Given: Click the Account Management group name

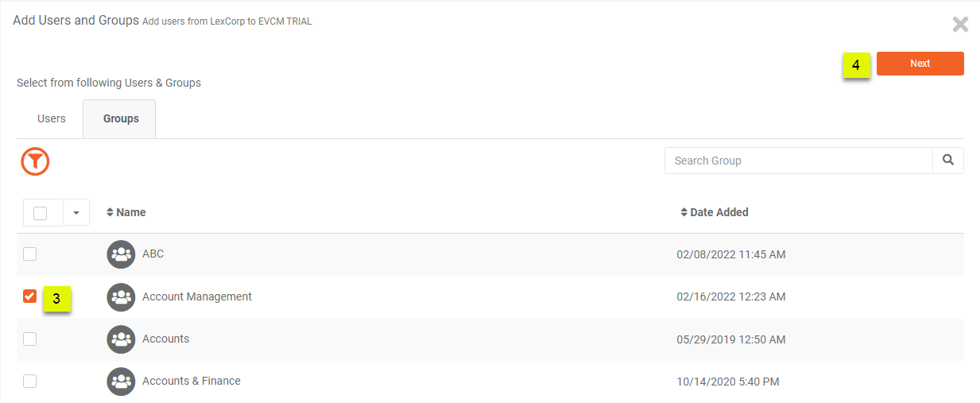Looking at the screenshot, I should click(x=197, y=296).
